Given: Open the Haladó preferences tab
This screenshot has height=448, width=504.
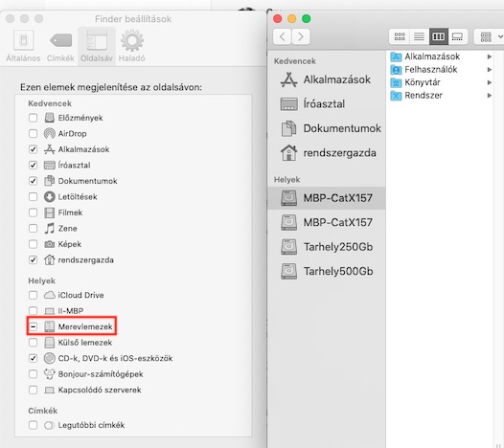Looking at the screenshot, I should [132, 46].
